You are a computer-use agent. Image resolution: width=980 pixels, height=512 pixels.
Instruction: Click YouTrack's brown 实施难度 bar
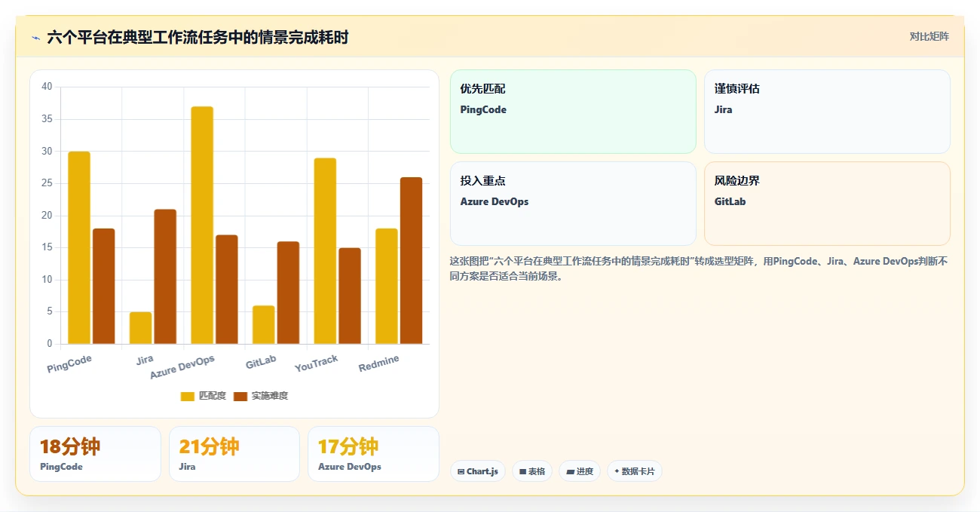350,296
